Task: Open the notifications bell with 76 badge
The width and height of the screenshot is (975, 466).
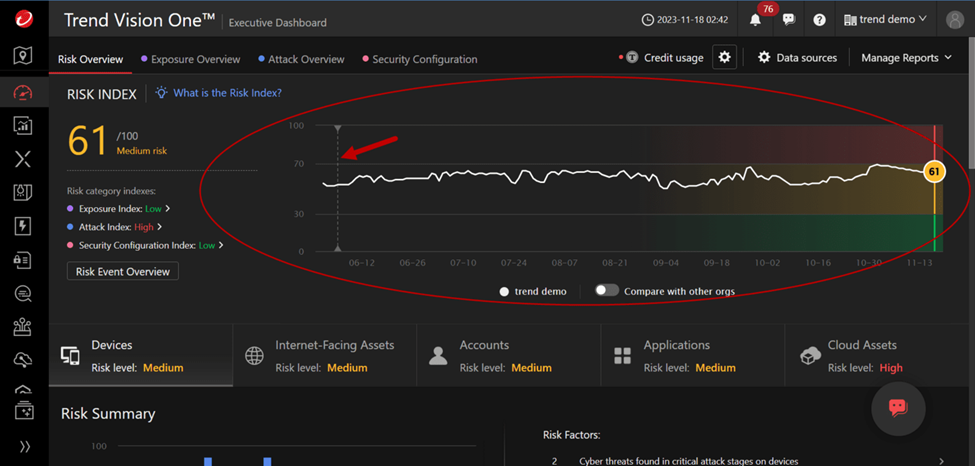Action: (x=756, y=18)
